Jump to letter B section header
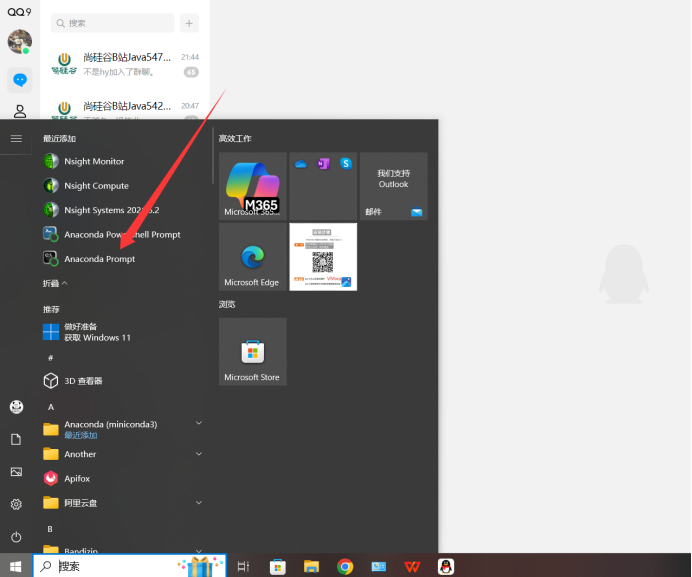This screenshot has height=577, width=692. tap(50, 529)
